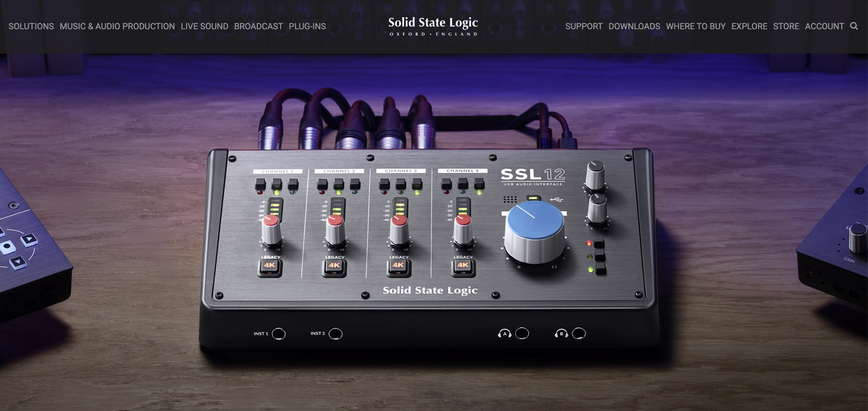This screenshot has height=411, width=868.
Task: Open the Solutions menu
Action: 31,26
